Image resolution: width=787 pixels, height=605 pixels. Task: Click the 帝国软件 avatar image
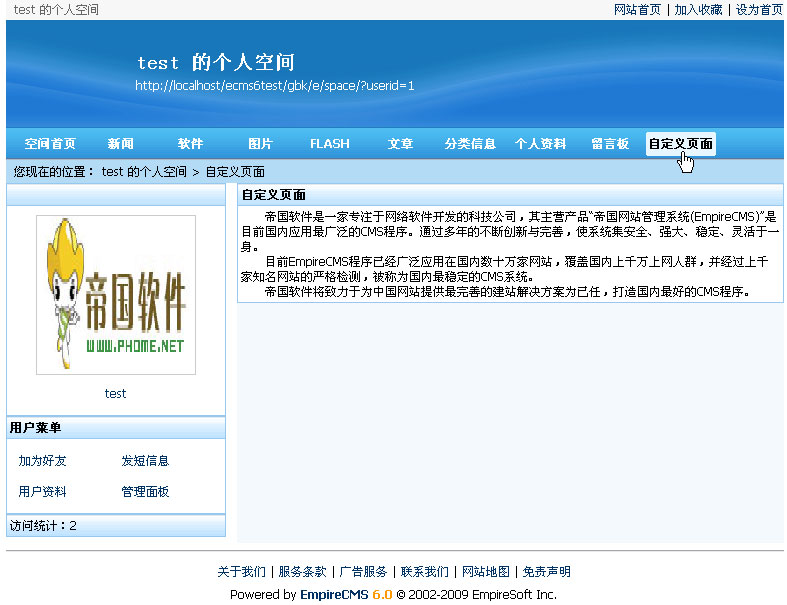click(116, 295)
